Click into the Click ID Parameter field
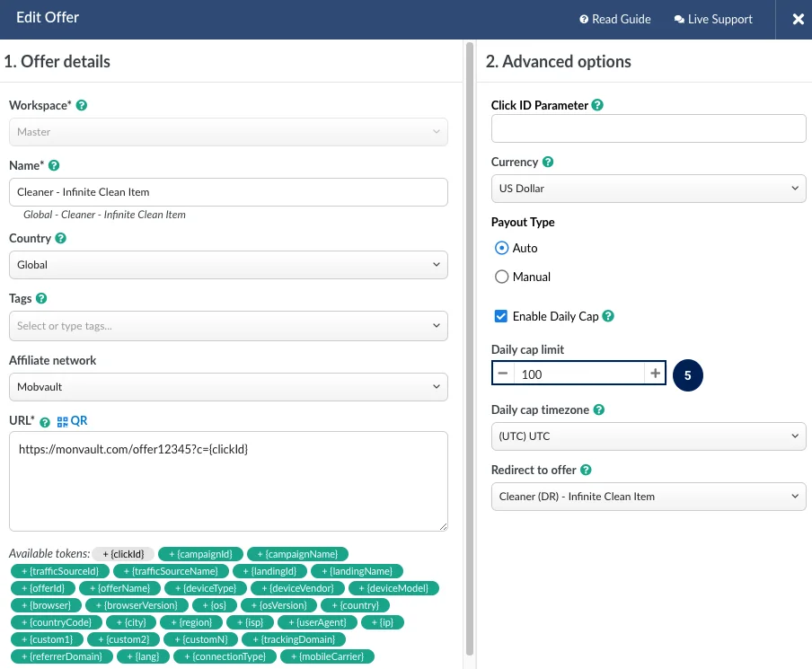812x669 pixels. click(x=648, y=129)
